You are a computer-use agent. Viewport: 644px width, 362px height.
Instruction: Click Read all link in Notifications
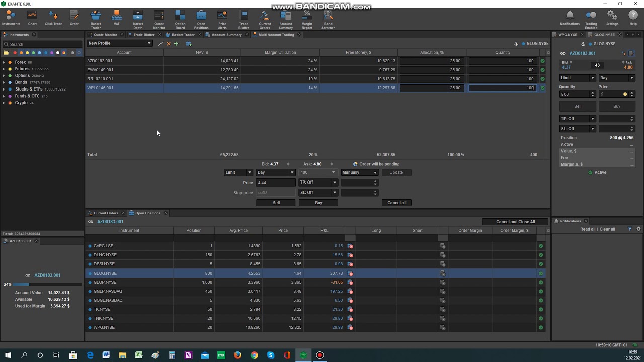click(x=588, y=229)
